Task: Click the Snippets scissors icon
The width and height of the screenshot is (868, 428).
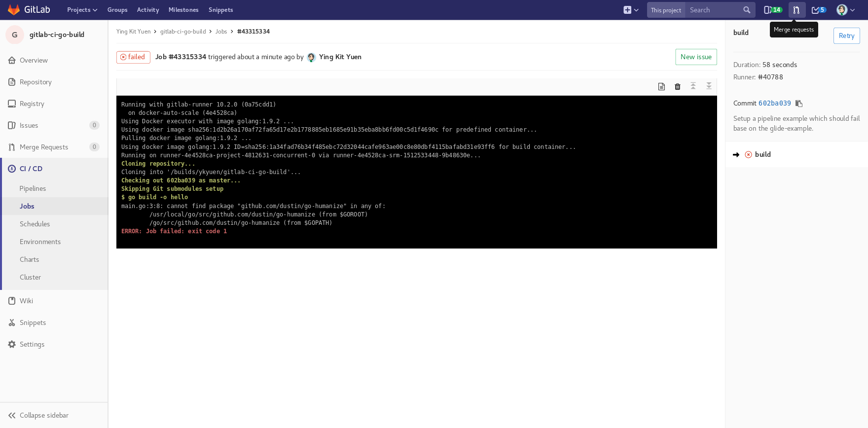Action: [x=12, y=322]
